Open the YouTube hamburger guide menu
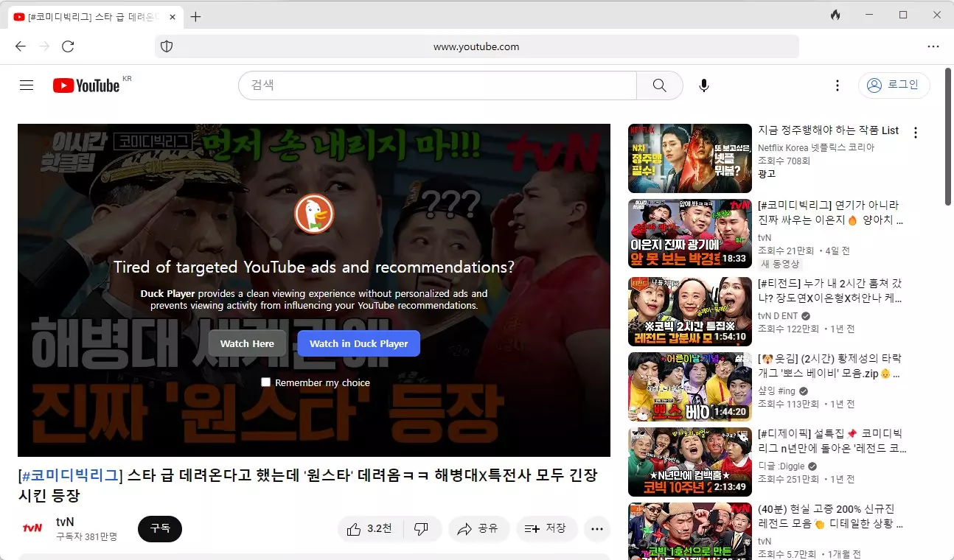 [27, 85]
